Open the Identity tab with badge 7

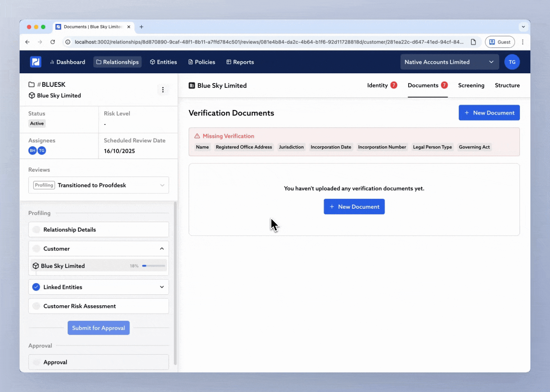pyautogui.click(x=382, y=85)
